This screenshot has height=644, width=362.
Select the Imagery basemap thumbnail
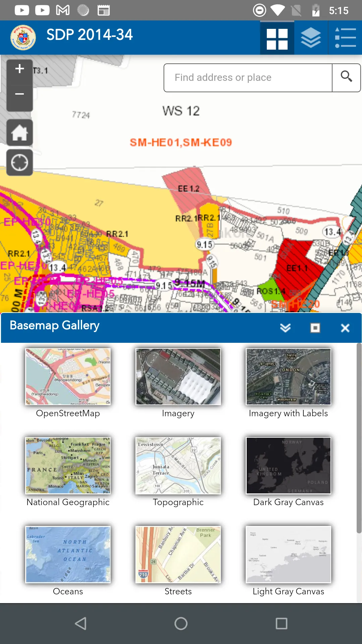(178, 377)
